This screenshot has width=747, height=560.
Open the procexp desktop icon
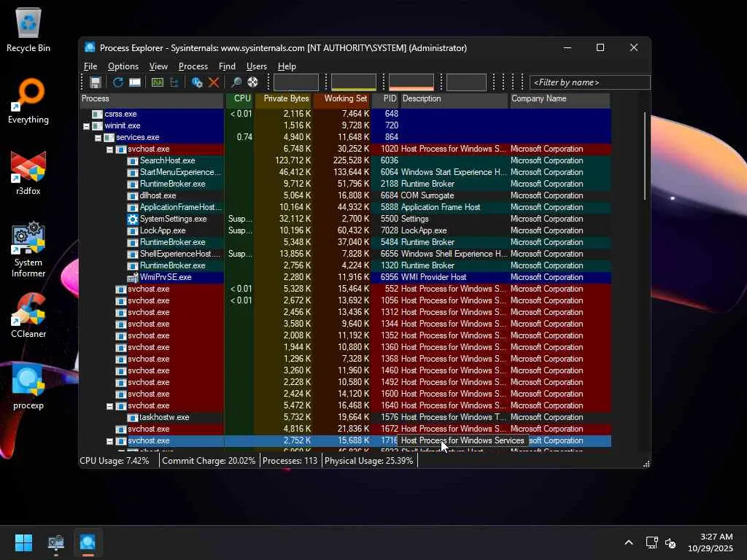coord(28,386)
